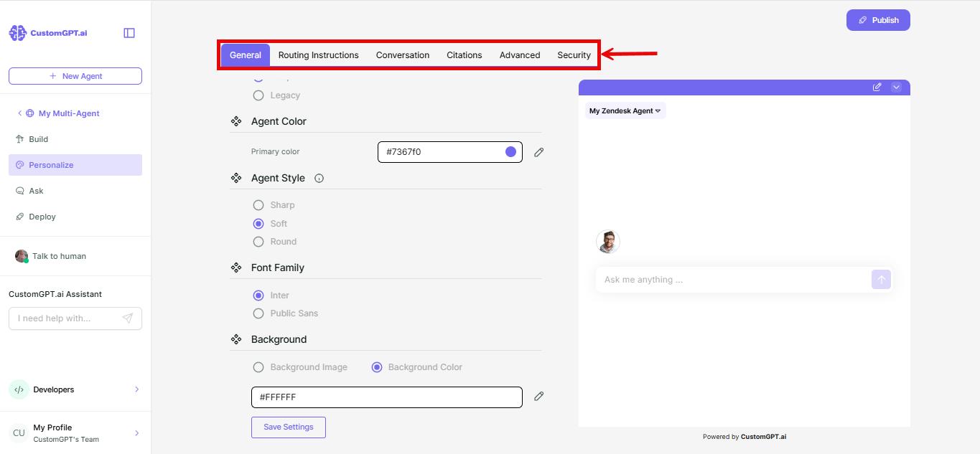
Task: Click the Save Settings button
Action: [288, 427]
